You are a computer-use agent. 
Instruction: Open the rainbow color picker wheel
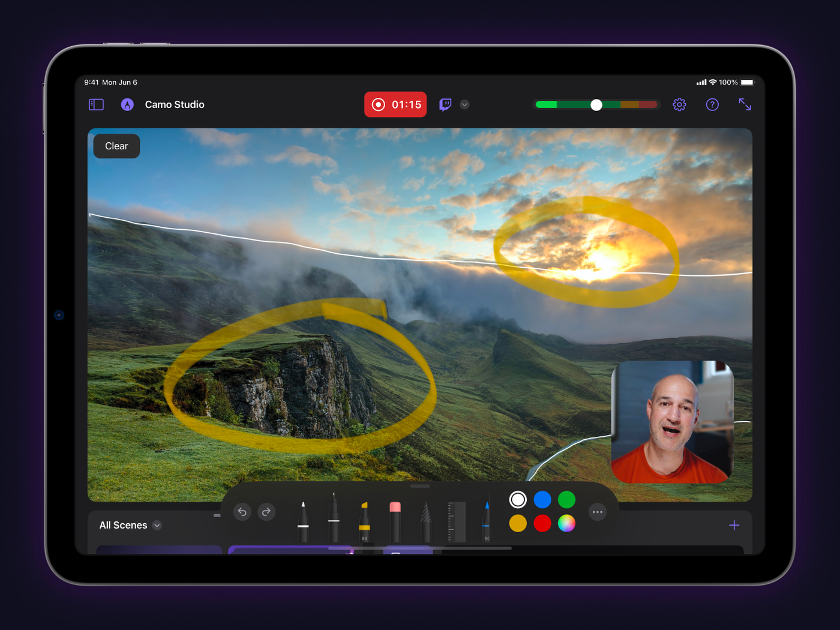click(x=566, y=523)
